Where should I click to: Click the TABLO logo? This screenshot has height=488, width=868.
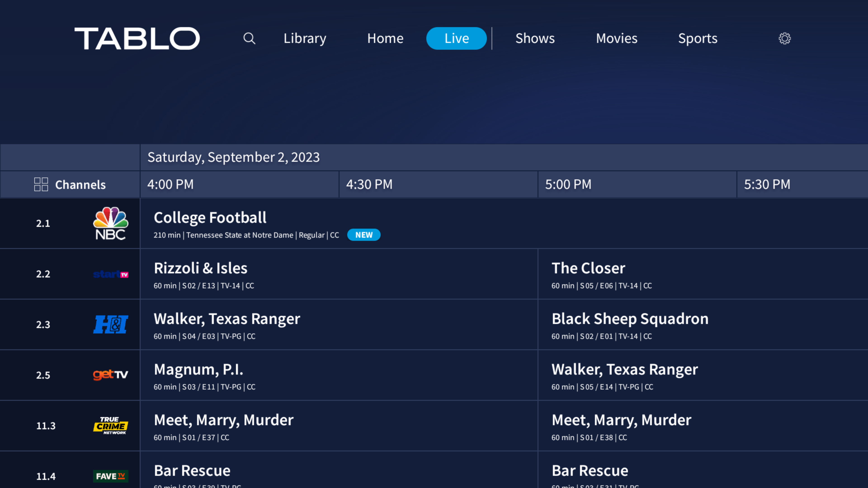(x=137, y=38)
